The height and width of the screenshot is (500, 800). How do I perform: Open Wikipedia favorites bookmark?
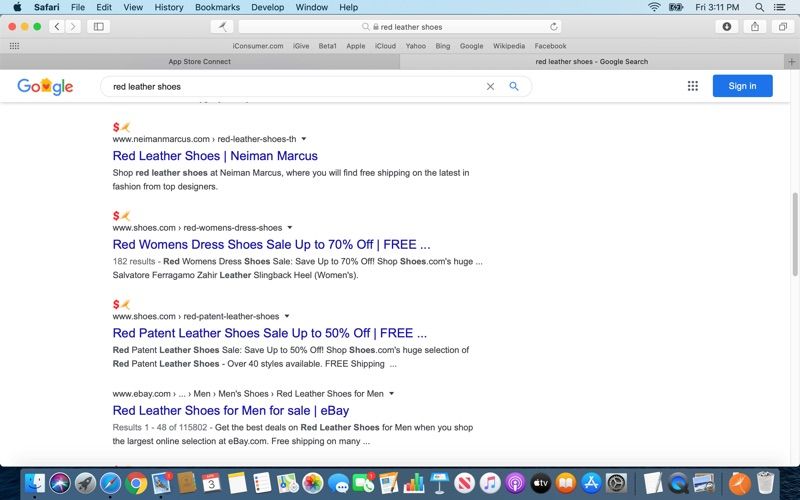[x=509, y=46]
